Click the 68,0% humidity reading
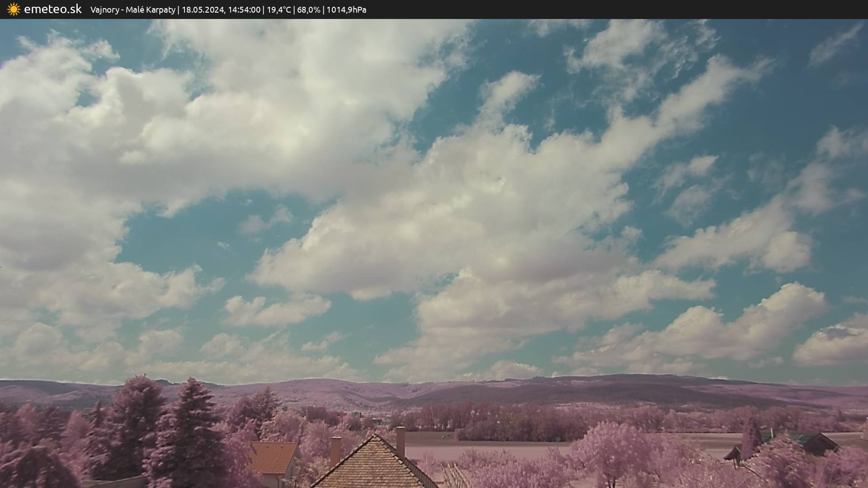This screenshot has width=868, height=488. pos(308,9)
